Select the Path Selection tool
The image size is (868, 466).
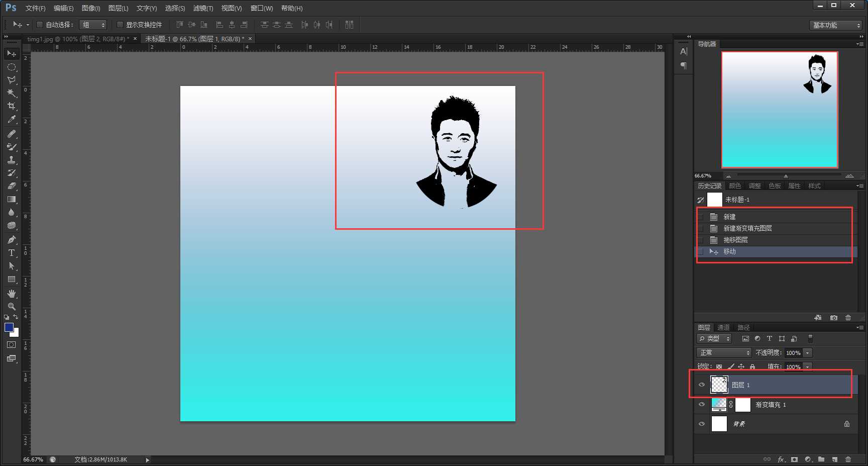point(12,266)
